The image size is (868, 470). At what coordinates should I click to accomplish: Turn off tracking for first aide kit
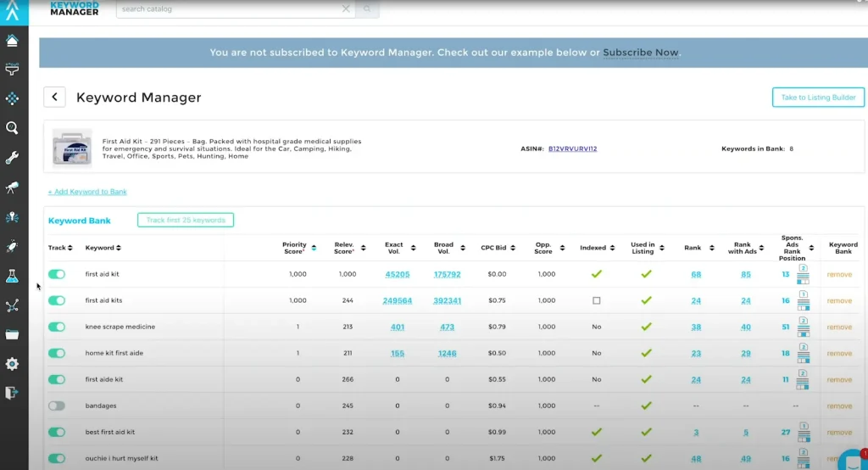(x=57, y=380)
